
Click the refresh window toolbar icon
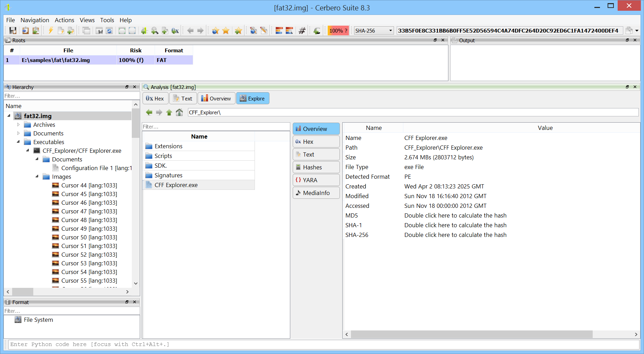[109, 30]
